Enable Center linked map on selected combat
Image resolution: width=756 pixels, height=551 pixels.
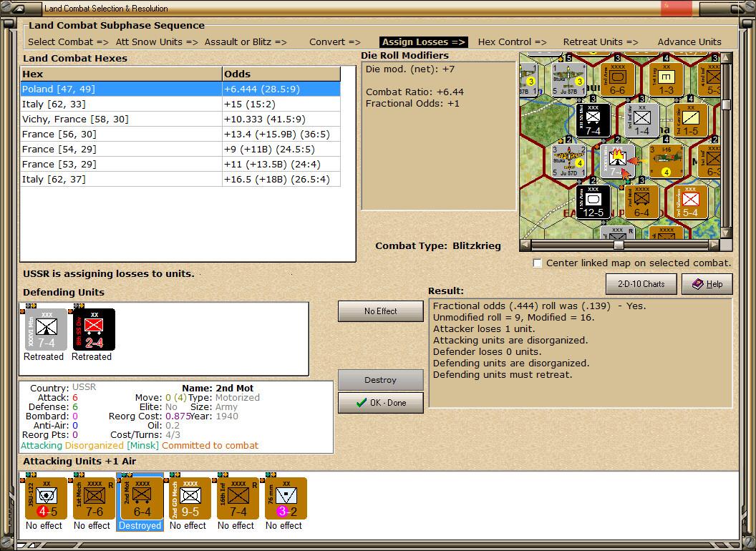tap(537, 263)
